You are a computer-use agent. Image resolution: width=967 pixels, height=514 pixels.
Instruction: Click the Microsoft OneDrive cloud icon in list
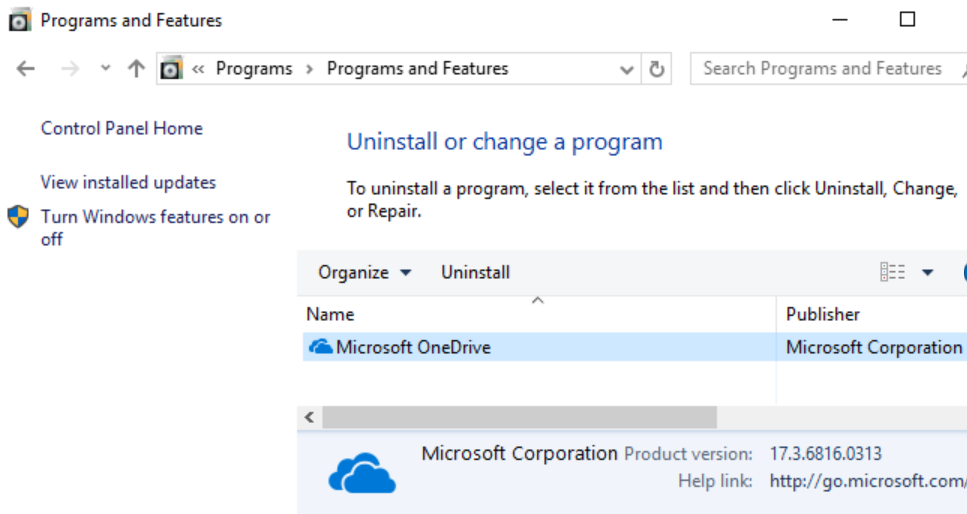pyautogui.click(x=320, y=347)
